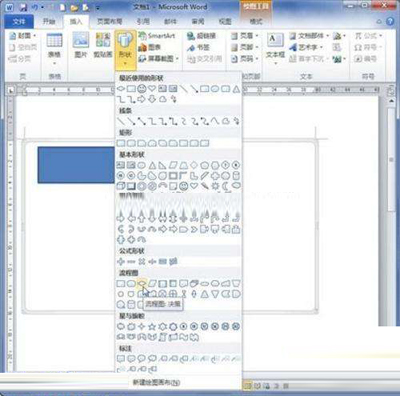Select the Plus sign equation shape

click(121, 262)
